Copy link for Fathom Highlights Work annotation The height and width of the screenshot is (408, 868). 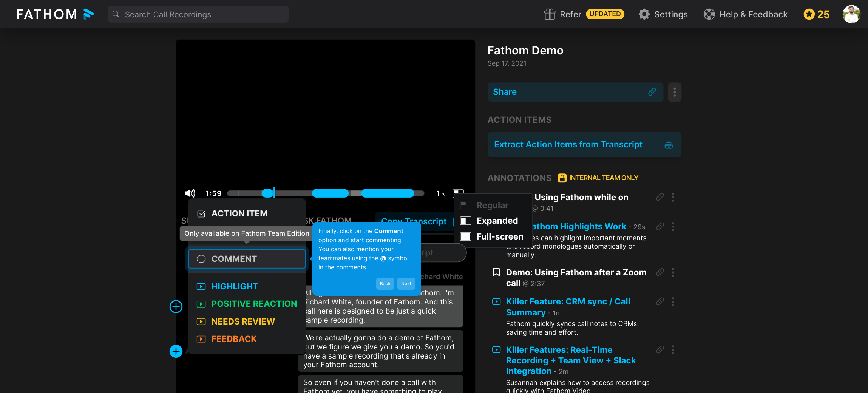pyautogui.click(x=660, y=227)
